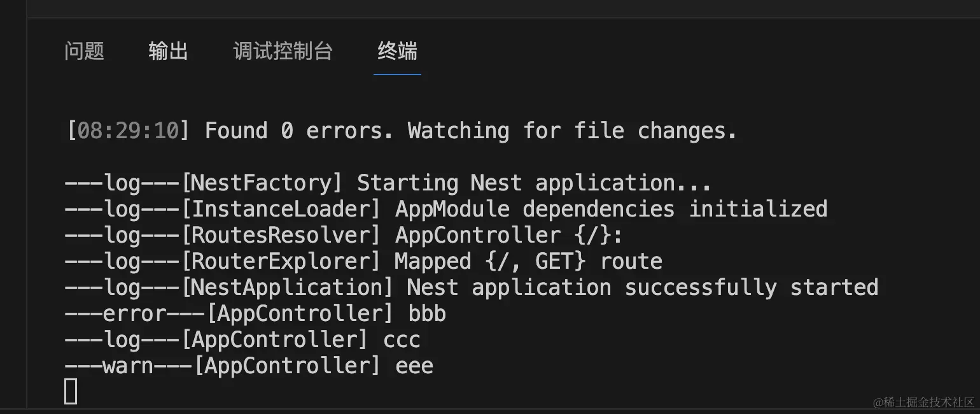The width and height of the screenshot is (980, 414).
Task: Activate the 终端 tab
Action: [398, 51]
